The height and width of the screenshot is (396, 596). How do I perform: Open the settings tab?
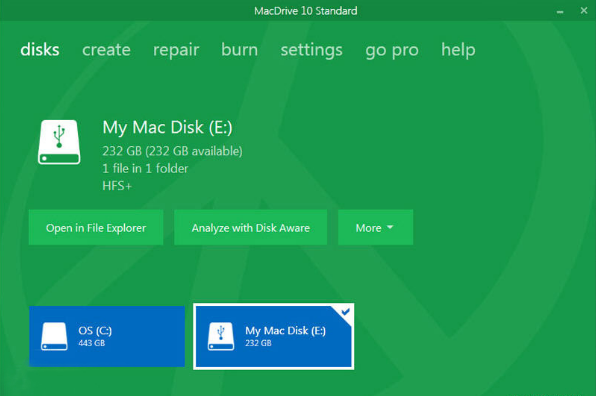(x=311, y=50)
